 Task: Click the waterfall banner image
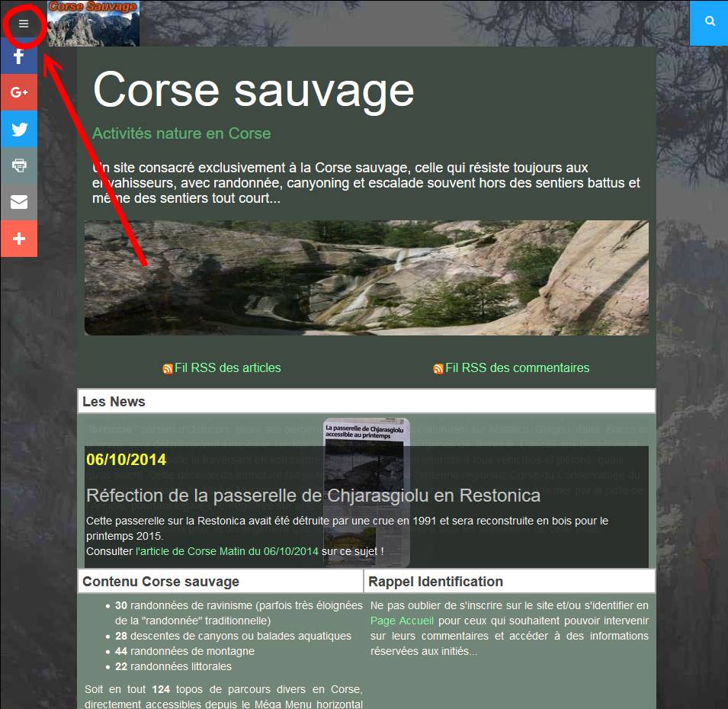367,278
